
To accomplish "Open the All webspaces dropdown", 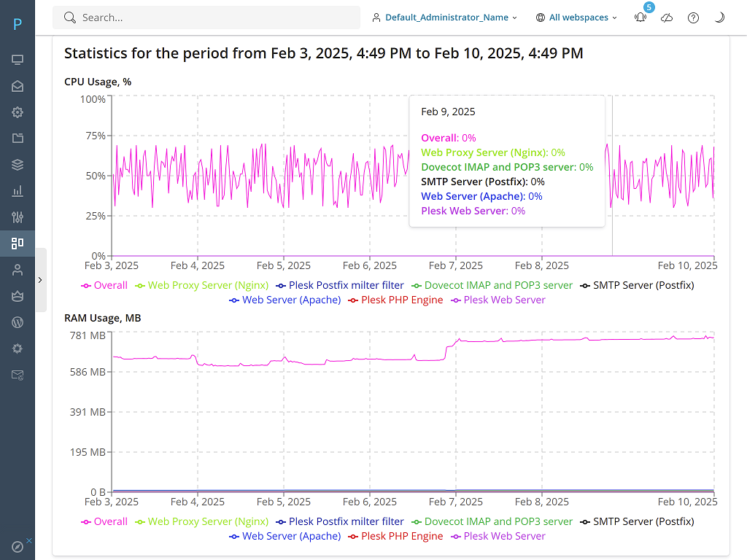I will (x=576, y=17).
